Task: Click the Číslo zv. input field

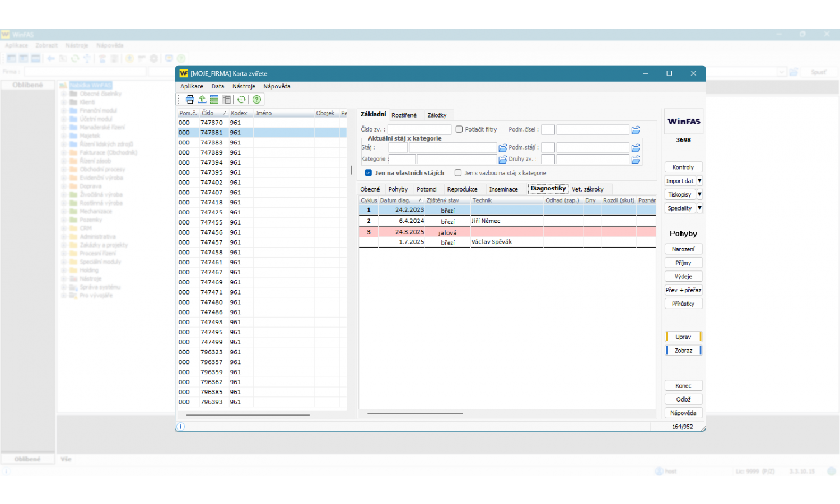Action: pyautogui.click(x=419, y=130)
